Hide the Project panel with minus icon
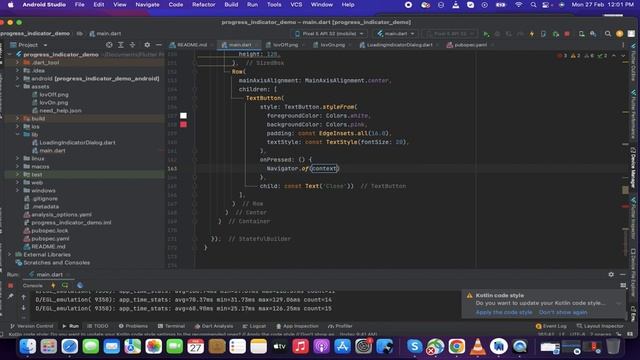The height and width of the screenshot is (360, 640). pos(159,45)
